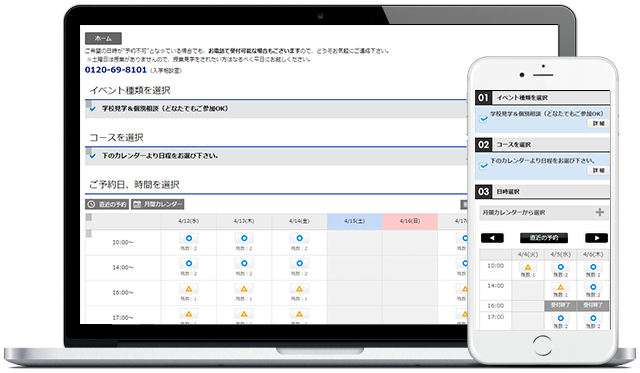Screen dimensions: 640x373
Task: Select the 4/12 10:00 available circle slot
Action: [189, 238]
